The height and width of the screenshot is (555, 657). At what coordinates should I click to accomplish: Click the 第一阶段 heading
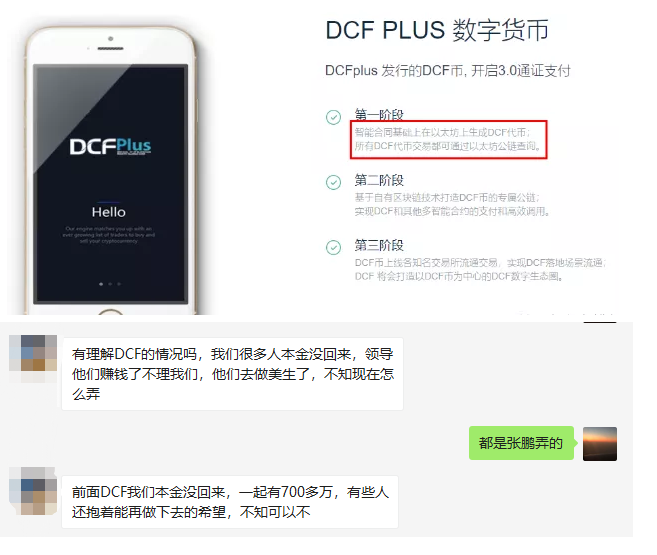point(379,114)
